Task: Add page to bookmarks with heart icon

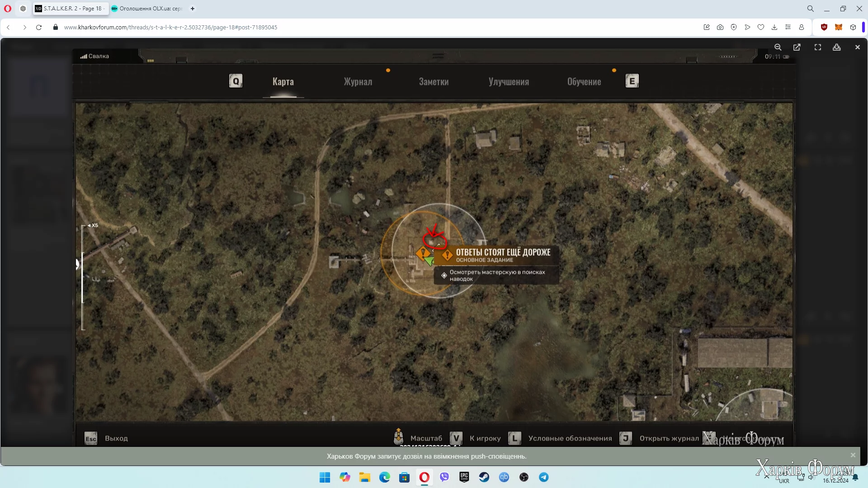Action: click(761, 27)
